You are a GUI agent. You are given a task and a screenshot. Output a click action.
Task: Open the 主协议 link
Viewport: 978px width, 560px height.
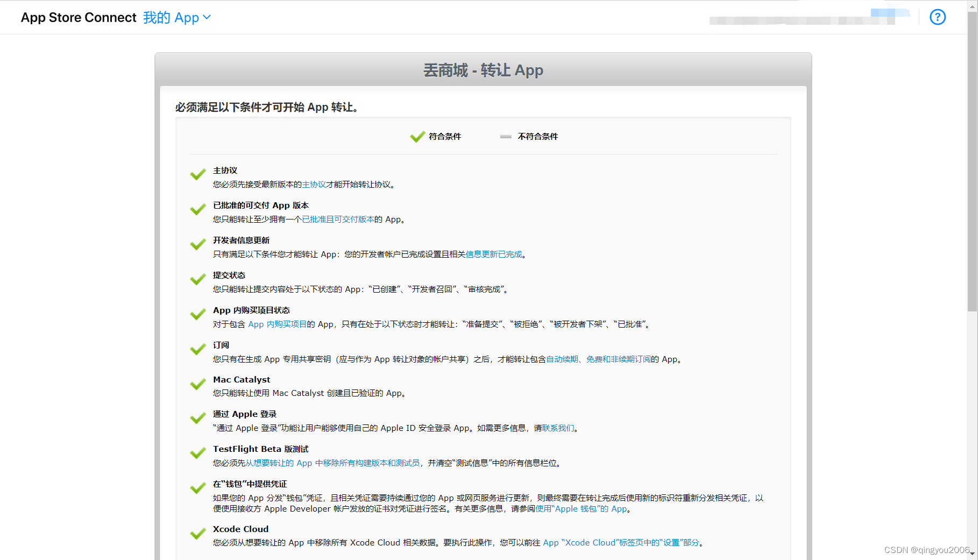[314, 185]
